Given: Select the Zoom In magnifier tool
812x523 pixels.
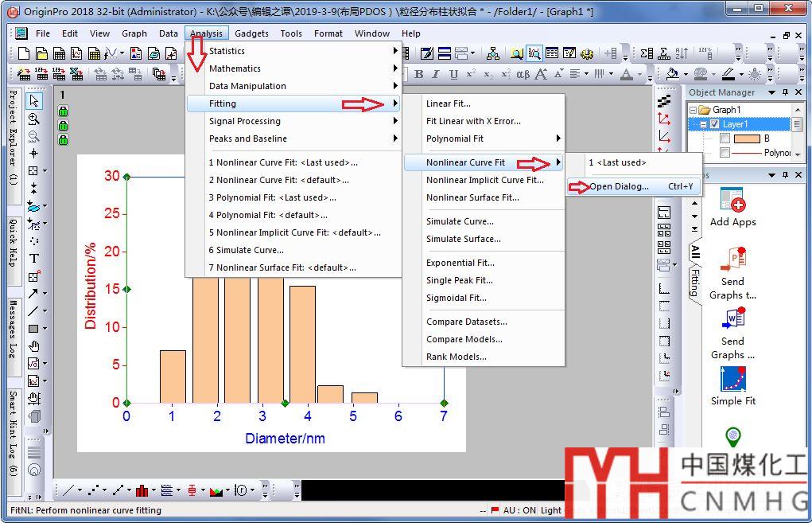Looking at the screenshot, I should [x=33, y=119].
